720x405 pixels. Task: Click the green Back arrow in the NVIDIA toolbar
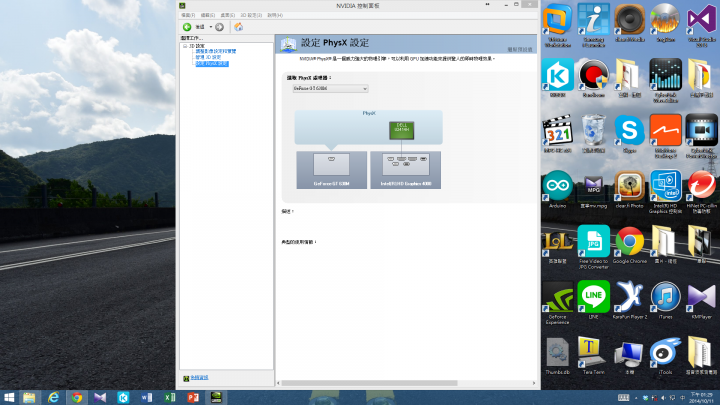click(x=187, y=27)
